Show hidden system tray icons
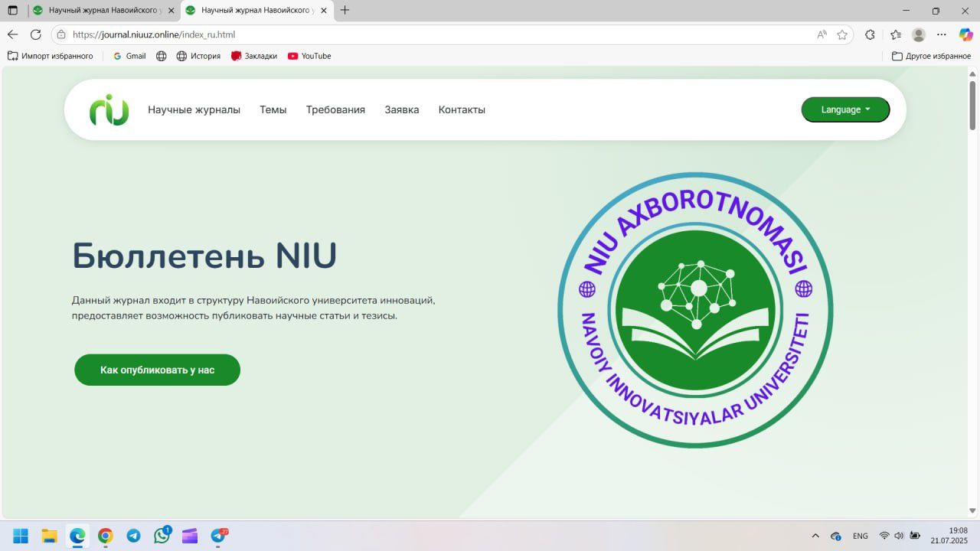The height and width of the screenshot is (551, 980). 815,536
